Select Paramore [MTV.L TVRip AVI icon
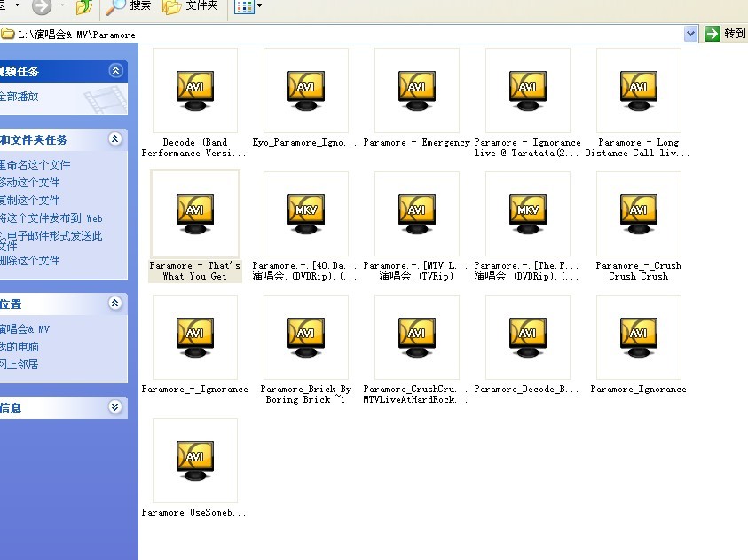This screenshot has height=560, width=748. 417,214
